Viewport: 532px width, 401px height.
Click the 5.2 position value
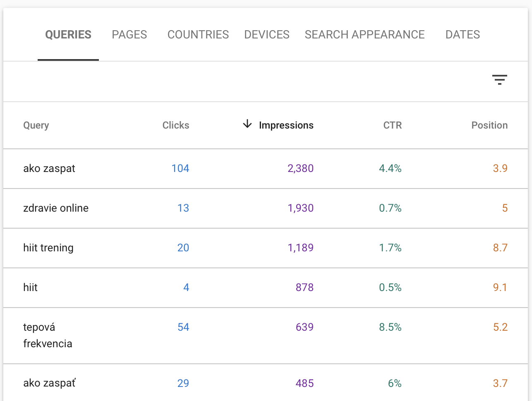[500, 327]
